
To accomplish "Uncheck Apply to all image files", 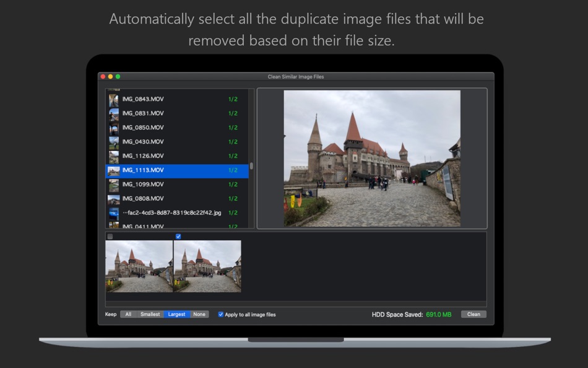I will [220, 314].
